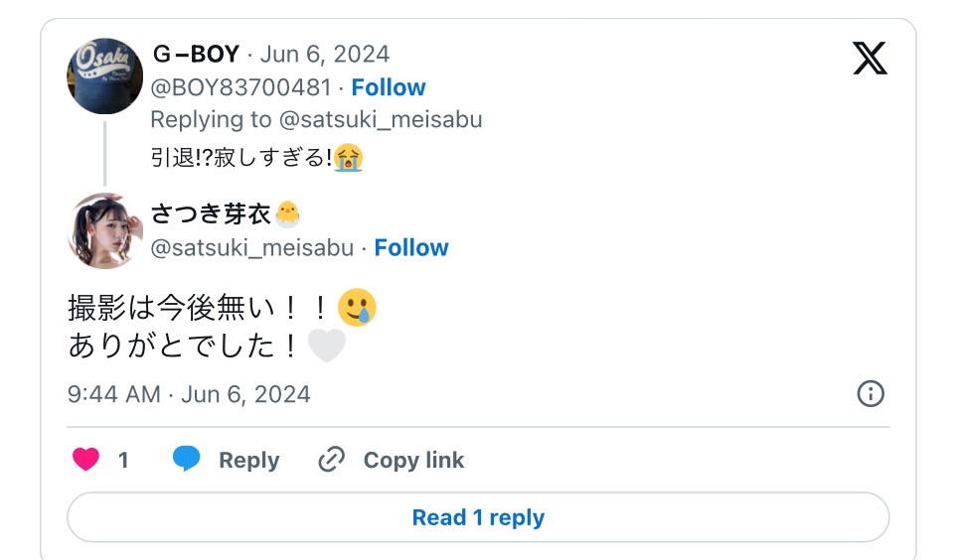The height and width of the screenshot is (560, 955).
Task: Click the @satsuki_meisabu mention in Replying to
Action: click(380, 120)
